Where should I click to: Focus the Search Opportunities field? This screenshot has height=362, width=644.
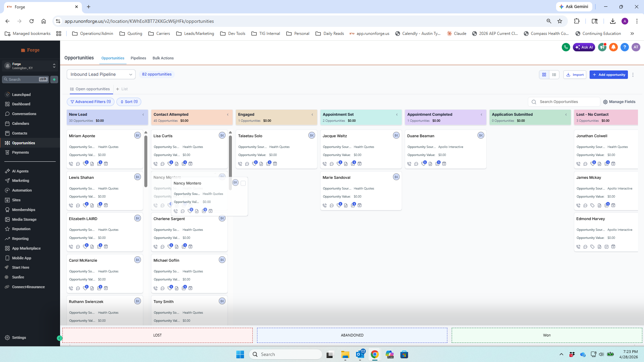[564, 102]
